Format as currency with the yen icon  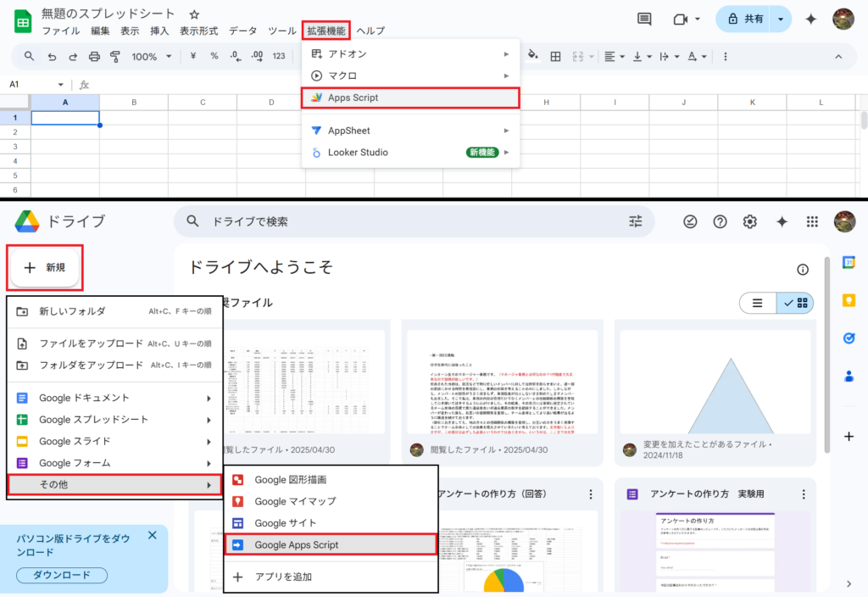click(193, 56)
